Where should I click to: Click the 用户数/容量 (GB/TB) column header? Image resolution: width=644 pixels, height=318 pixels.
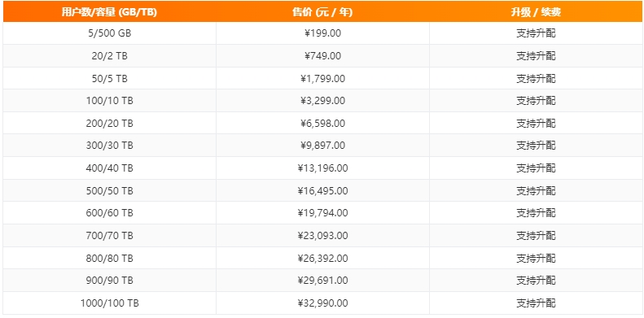(110, 12)
